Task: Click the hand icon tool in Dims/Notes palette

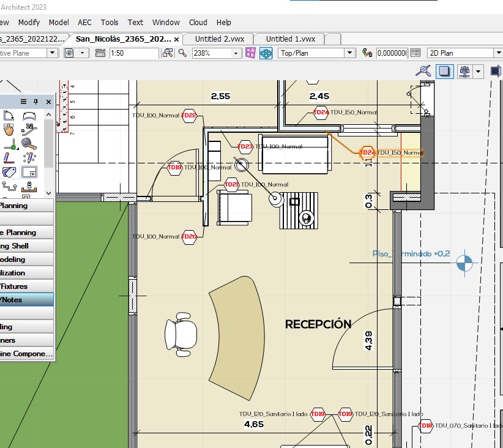Action: coord(8,129)
